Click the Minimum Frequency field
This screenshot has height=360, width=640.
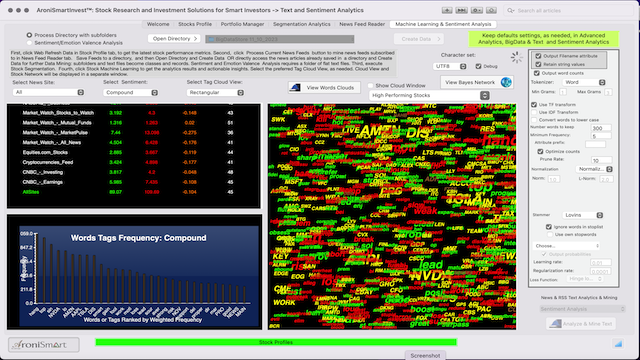click(601, 136)
